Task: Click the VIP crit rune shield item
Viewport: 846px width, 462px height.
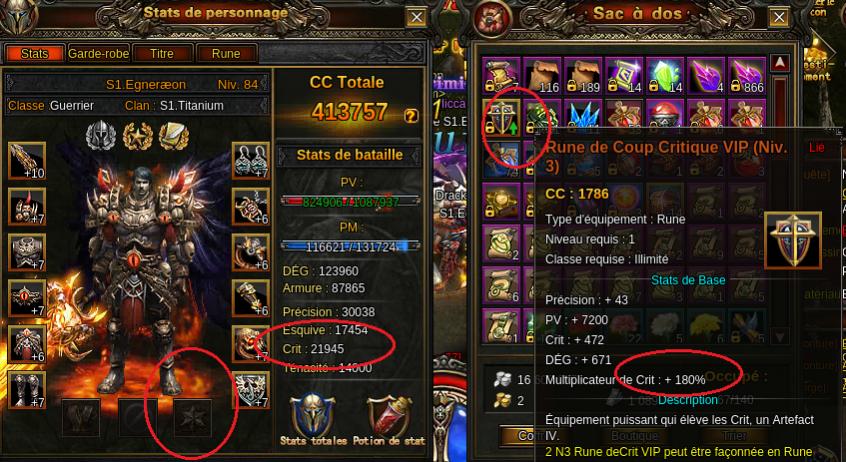Action: [x=502, y=117]
